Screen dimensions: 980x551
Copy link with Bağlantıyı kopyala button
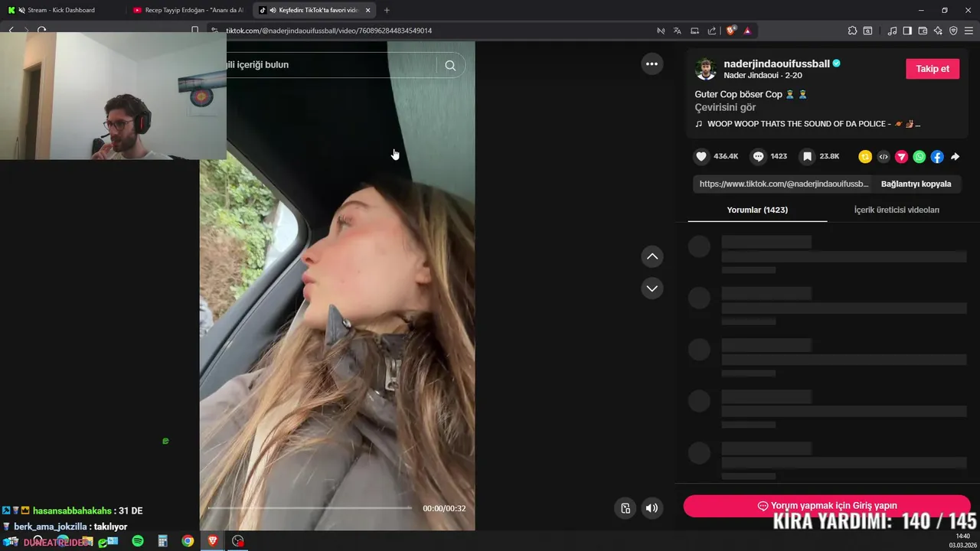click(x=916, y=184)
